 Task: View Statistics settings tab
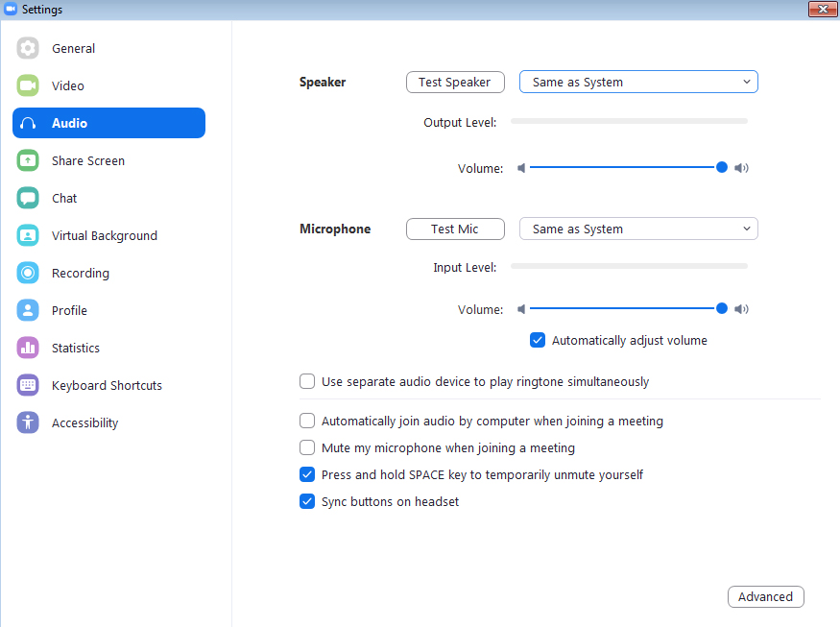(x=108, y=349)
